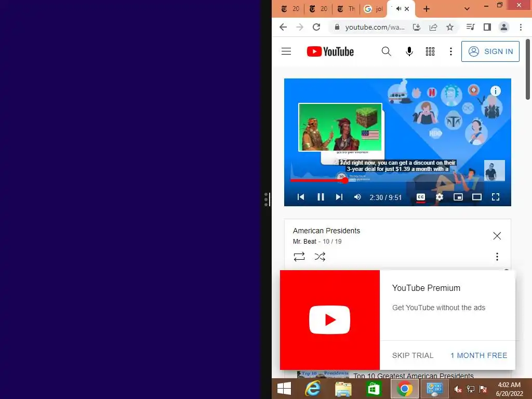Viewport: 532px width, 399px height.
Task: Open Control Panel taskbar icon
Action: point(434,389)
